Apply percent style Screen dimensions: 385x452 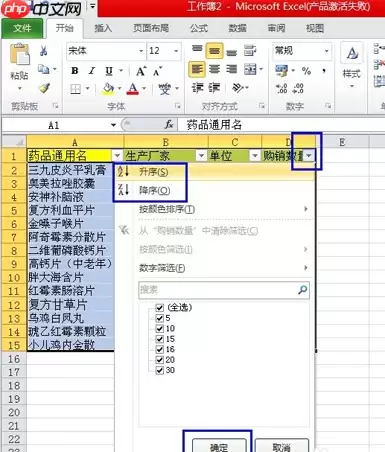click(x=306, y=71)
